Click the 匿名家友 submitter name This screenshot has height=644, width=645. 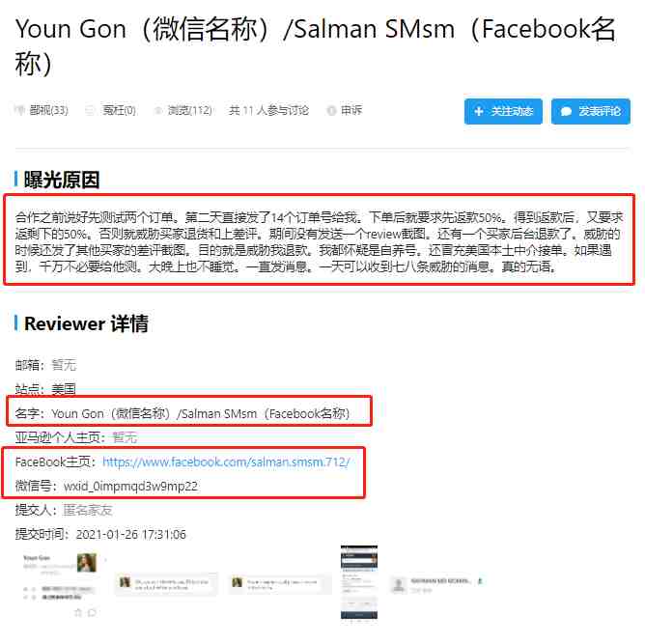click(x=88, y=511)
